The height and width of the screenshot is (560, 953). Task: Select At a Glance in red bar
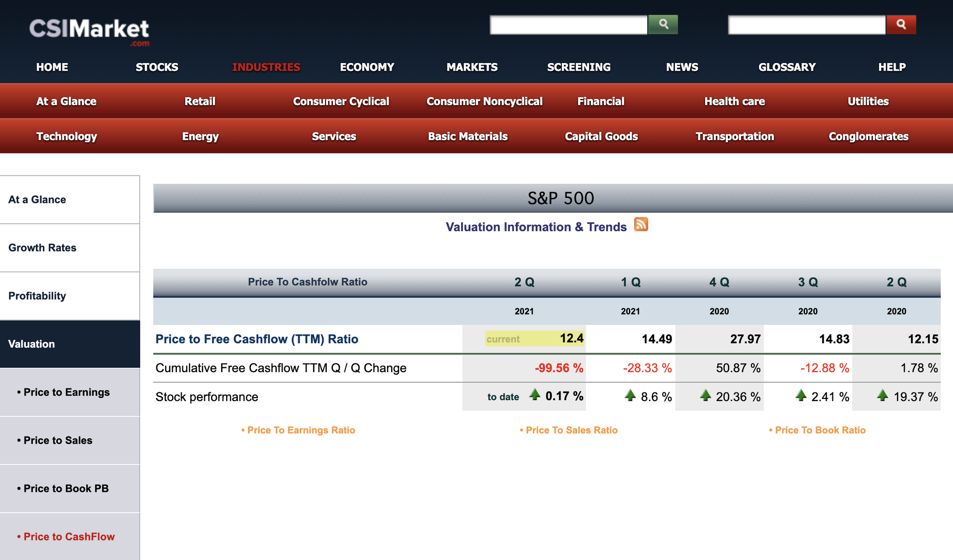tap(66, 101)
